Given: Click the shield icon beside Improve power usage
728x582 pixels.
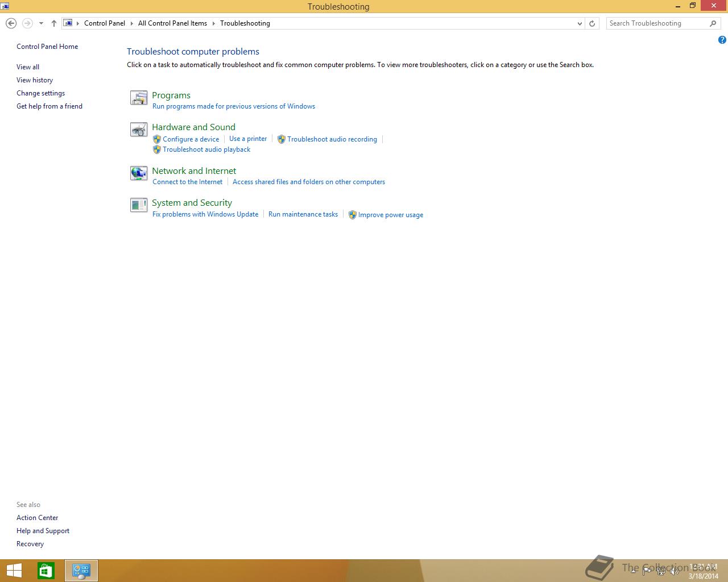Looking at the screenshot, I should click(352, 215).
